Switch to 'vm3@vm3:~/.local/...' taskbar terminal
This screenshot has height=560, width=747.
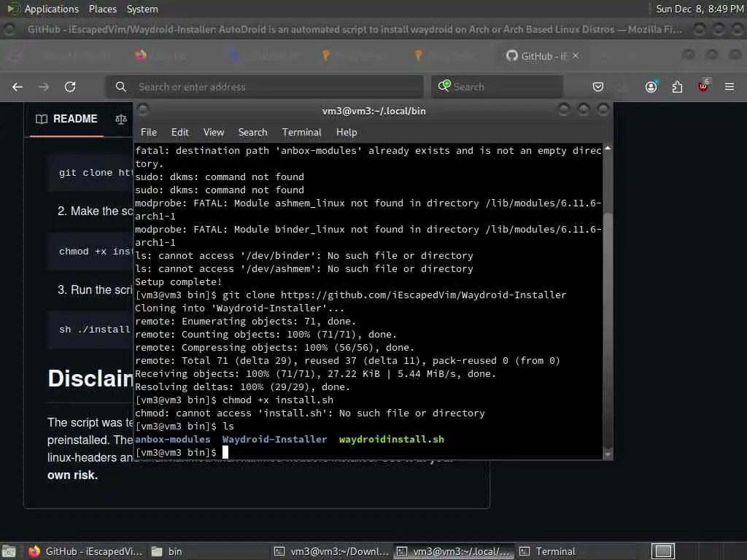[x=454, y=551]
